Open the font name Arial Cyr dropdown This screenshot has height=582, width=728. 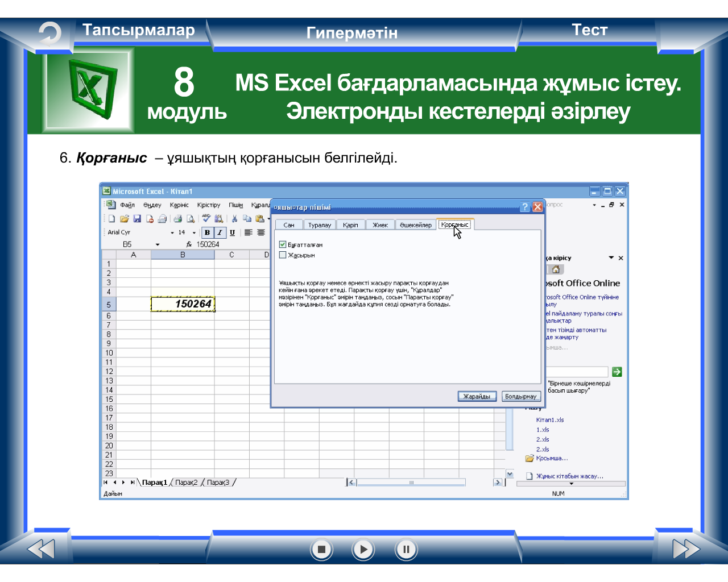[172, 232]
